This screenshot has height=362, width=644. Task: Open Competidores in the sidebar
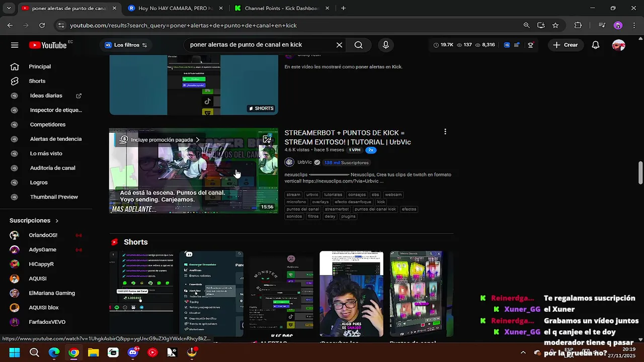pos(47,124)
